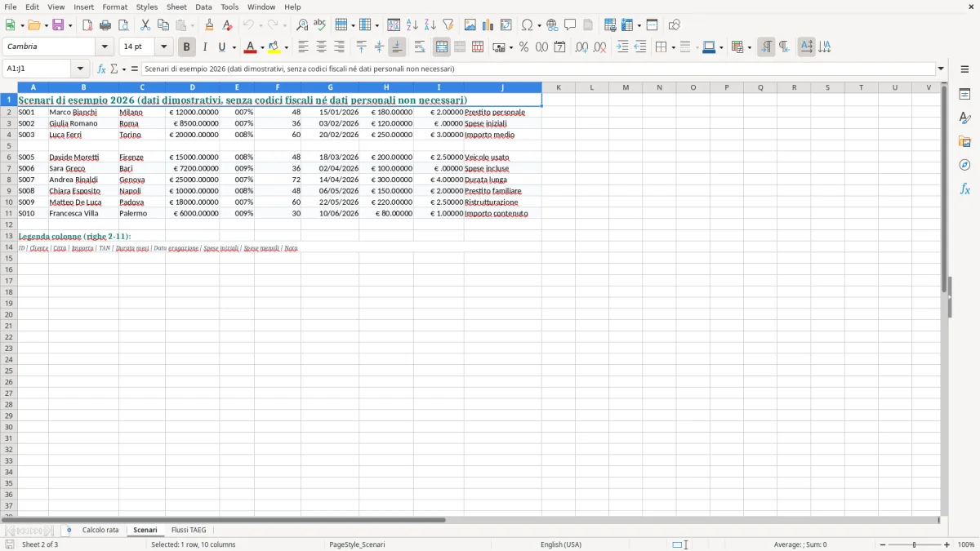Click the zoom slider

coord(915,544)
